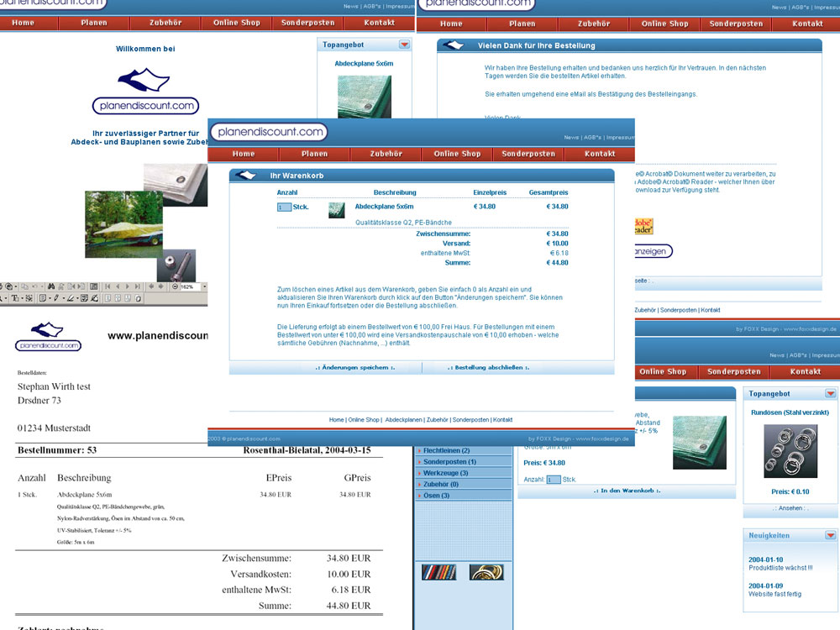
Task: Collapse the Neuigkeiten panel arrow
Action: point(831,535)
